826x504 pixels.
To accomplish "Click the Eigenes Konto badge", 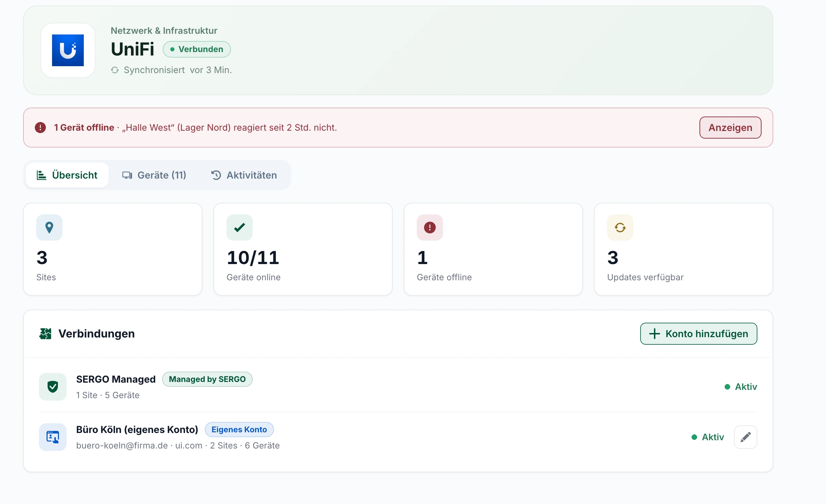I will 239,430.
